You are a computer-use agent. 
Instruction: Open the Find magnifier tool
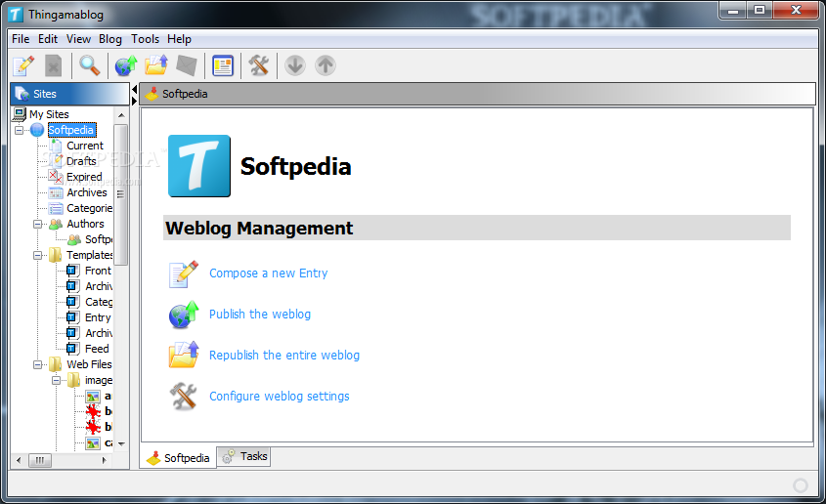click(90, 65)
